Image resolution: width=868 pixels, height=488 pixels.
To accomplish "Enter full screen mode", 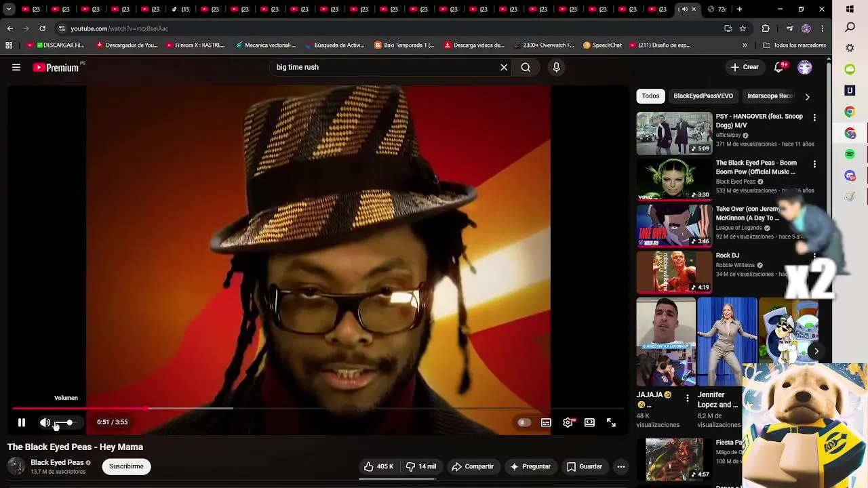I will [x=611, y=422].
